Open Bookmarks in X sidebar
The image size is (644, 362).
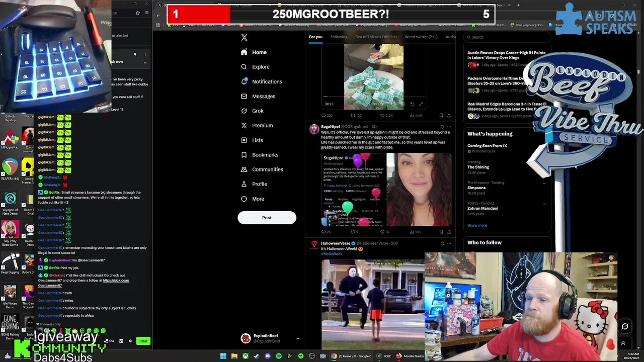pos(260,155)
